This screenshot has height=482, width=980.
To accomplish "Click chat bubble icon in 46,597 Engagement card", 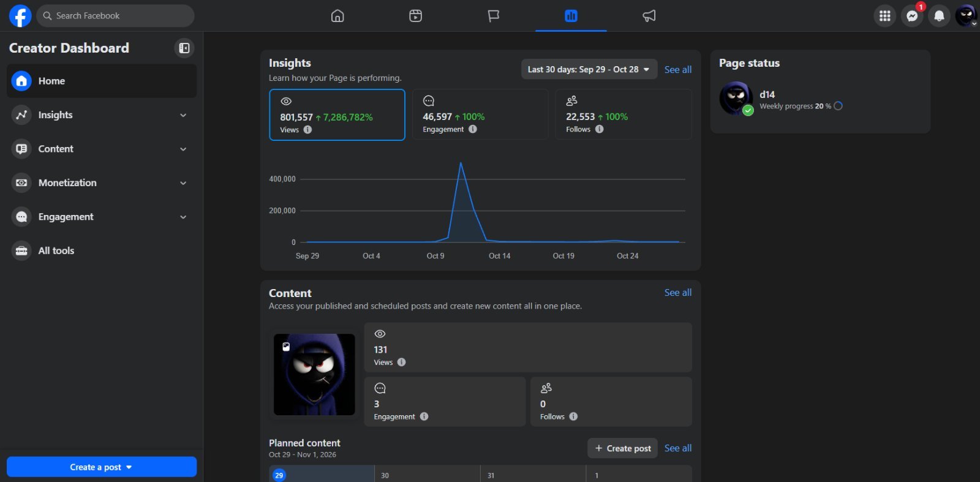I will click(x=429, y=100).
